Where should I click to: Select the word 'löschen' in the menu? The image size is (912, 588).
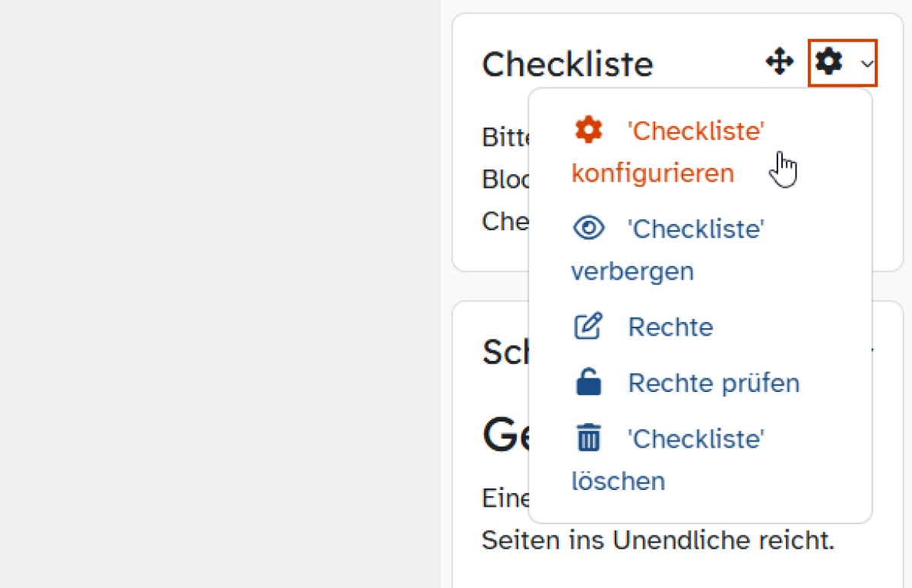pyautogui.click(x=618, y=481)
